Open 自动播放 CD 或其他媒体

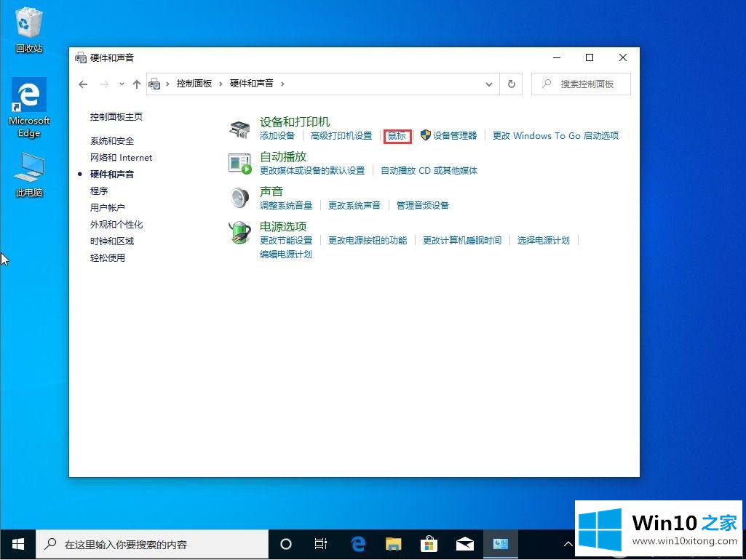429,171
